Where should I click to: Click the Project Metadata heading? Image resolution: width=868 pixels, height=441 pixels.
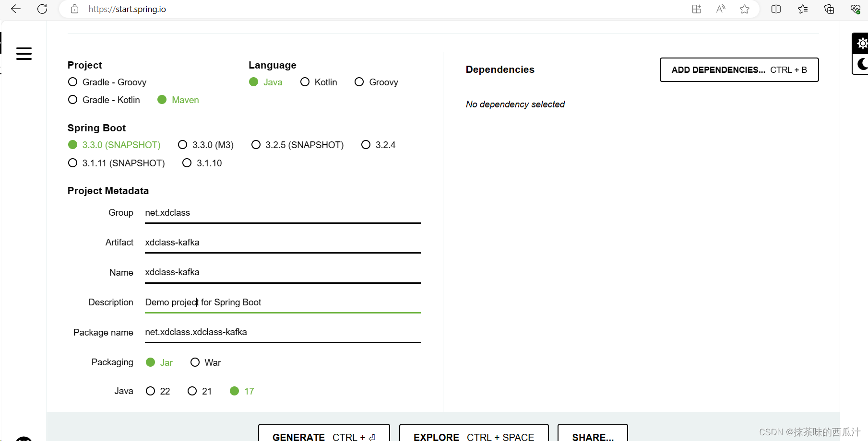(108, 191)
